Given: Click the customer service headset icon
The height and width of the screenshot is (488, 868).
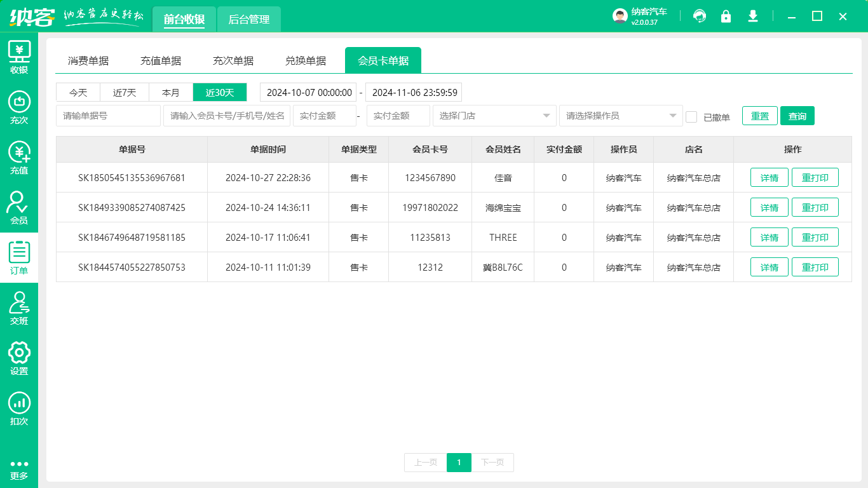Looking at the screenshot, I should [x=700, y=17].
